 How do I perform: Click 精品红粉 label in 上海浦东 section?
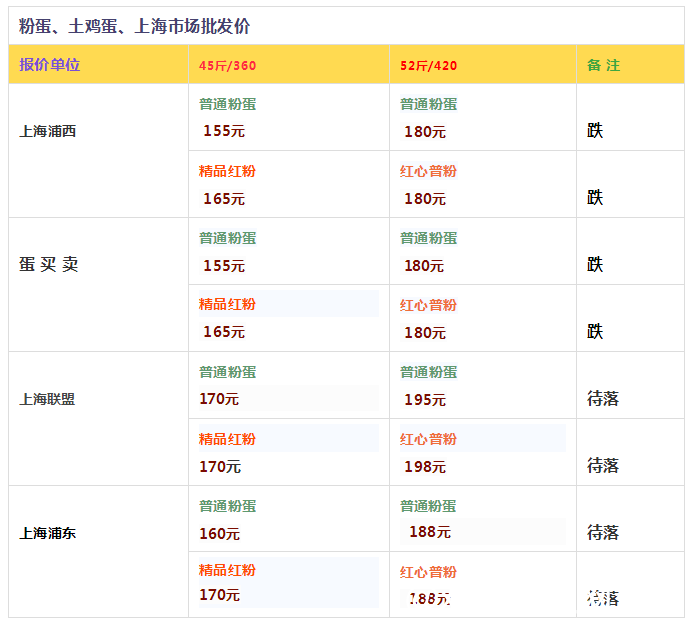[x=227, y=570]
